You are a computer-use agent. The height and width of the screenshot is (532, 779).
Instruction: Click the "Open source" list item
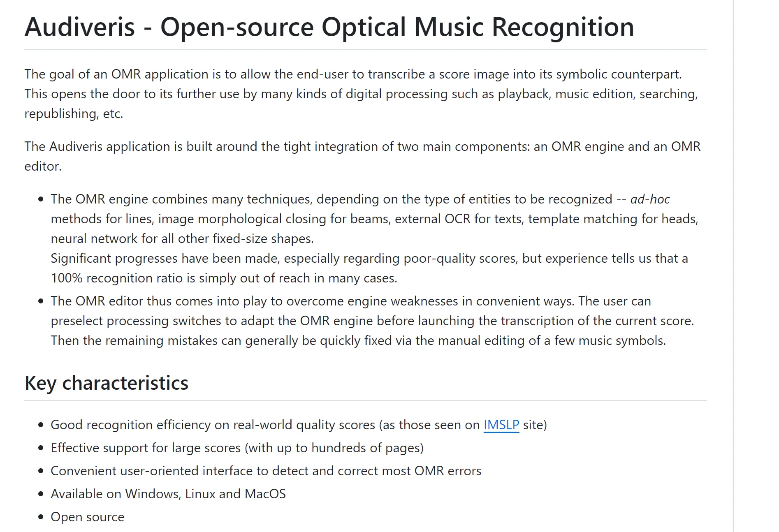[x=87, y=517]
